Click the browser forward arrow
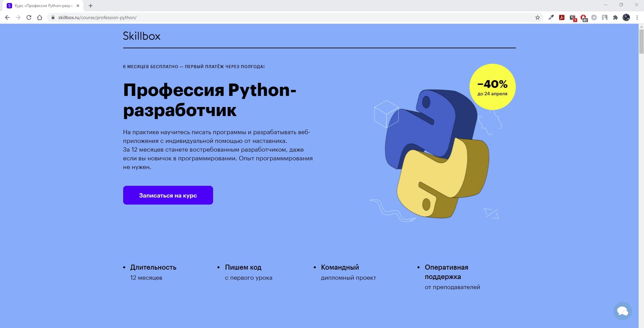 [18, 17]
